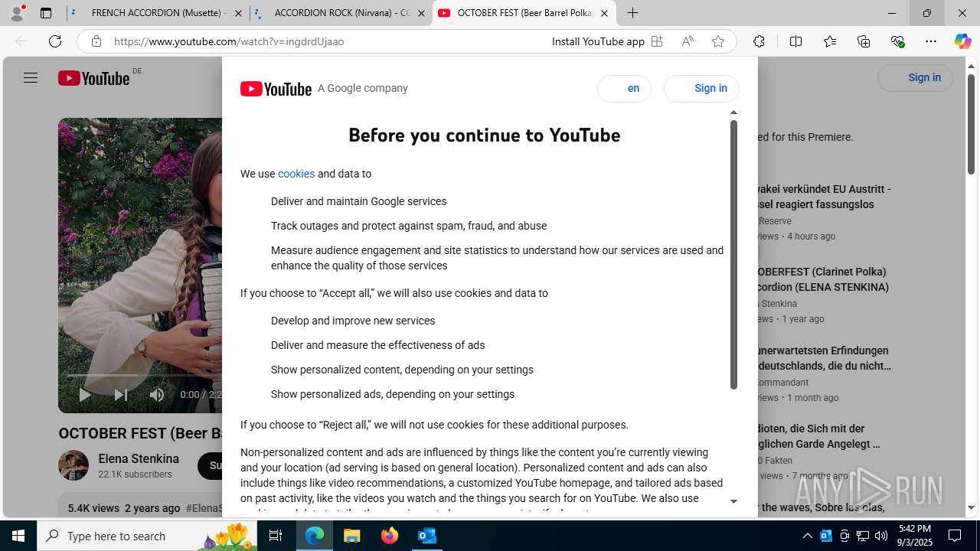
Task: Mute the video using the speaker icon
Action: [x=157, y=395]
